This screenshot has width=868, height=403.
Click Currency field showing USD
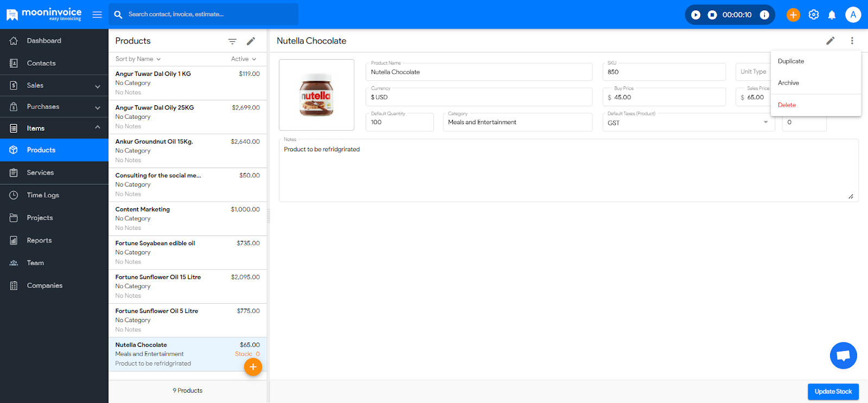(479, 97)
